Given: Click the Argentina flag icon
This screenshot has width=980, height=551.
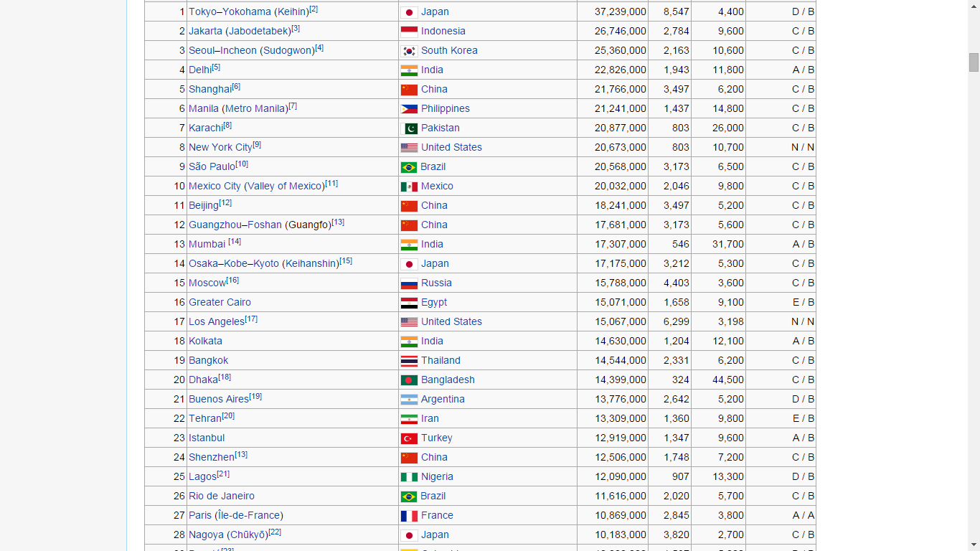Looking at the screenshot, I should (x=409, y=400).
